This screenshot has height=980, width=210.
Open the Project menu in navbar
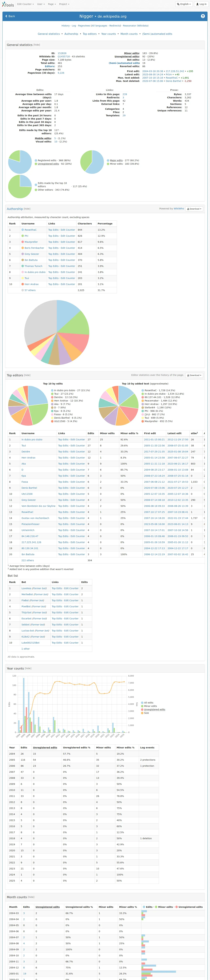point(64,4)
